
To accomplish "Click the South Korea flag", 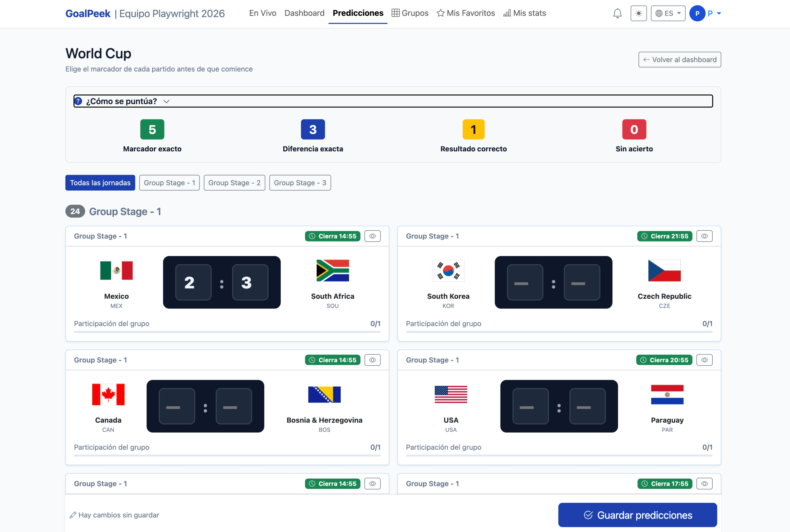I will pyautogui.click(x=448, y=270).
